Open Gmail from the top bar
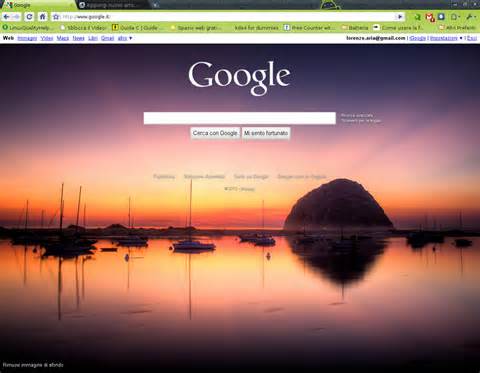This screenshot has height=373, width=480. point(107,38)
